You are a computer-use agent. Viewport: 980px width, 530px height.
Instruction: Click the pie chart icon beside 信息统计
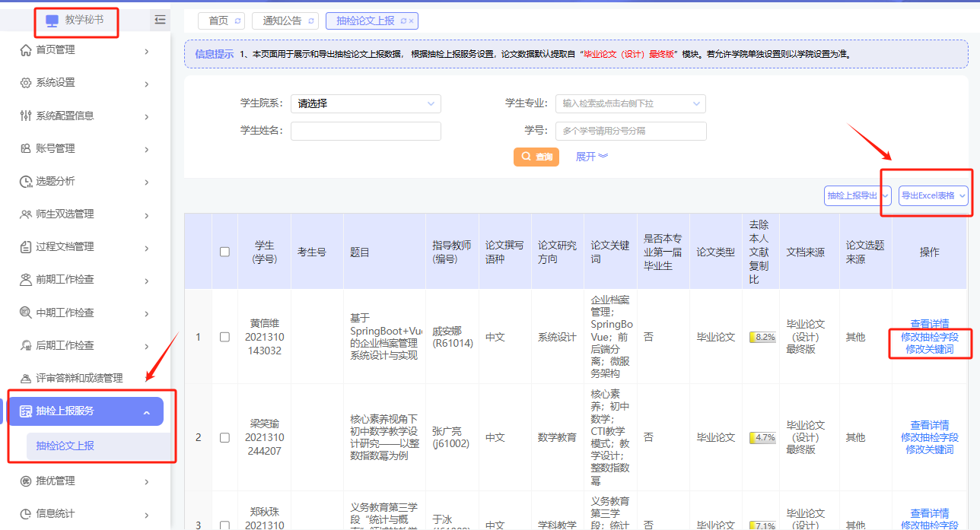25,514
